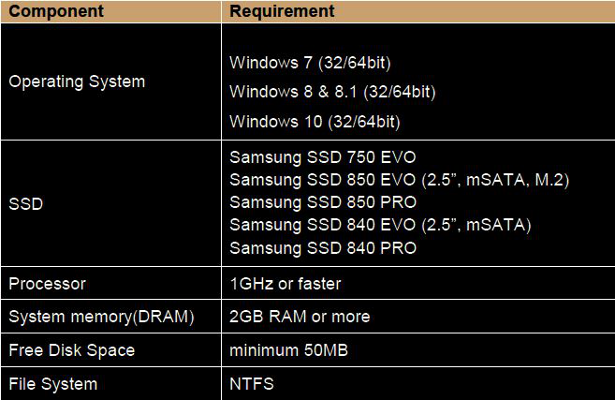615x400 pixels.
Task: Click the 2GB RAM or more text
Action: [299, 317]
